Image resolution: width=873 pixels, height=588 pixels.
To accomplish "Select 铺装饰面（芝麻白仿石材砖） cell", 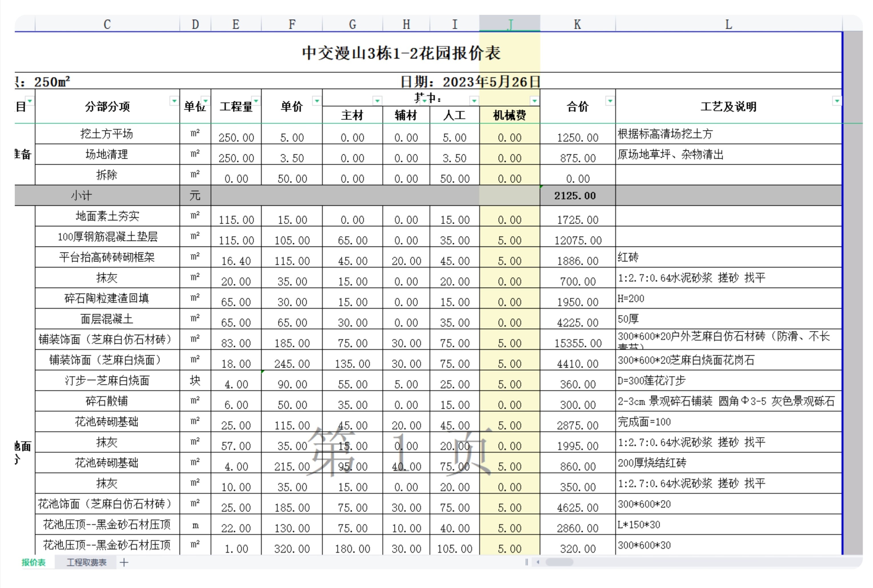I will [x=107, y=340].
